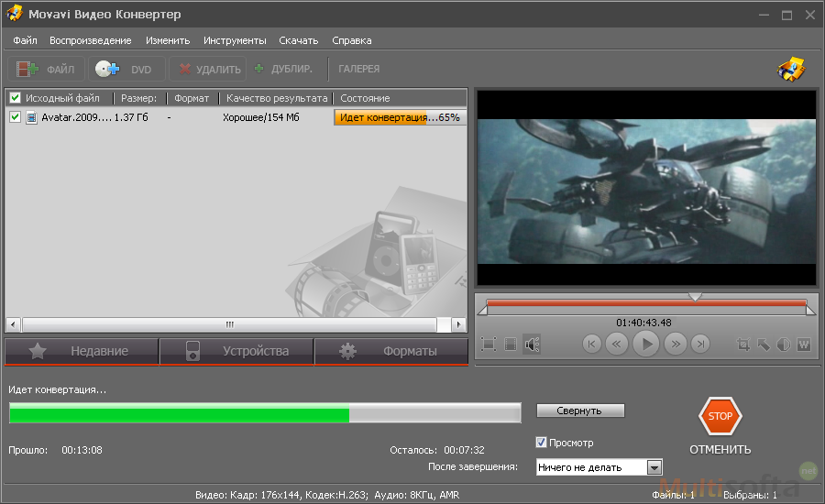This screenshot has height=504, width=825.
Task: Uncheck the Avatar.2009 file checkbox
Action: pos(15,117)
